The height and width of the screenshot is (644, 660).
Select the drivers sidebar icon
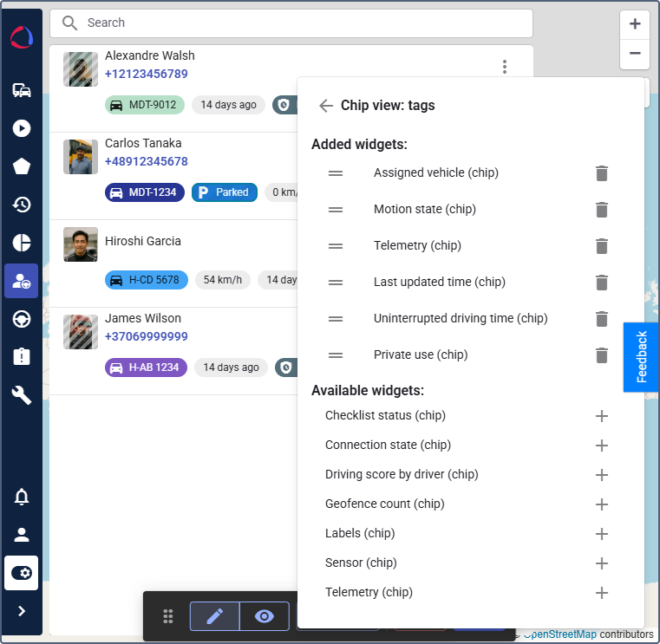pyautogui.click(x=22, y=281)
